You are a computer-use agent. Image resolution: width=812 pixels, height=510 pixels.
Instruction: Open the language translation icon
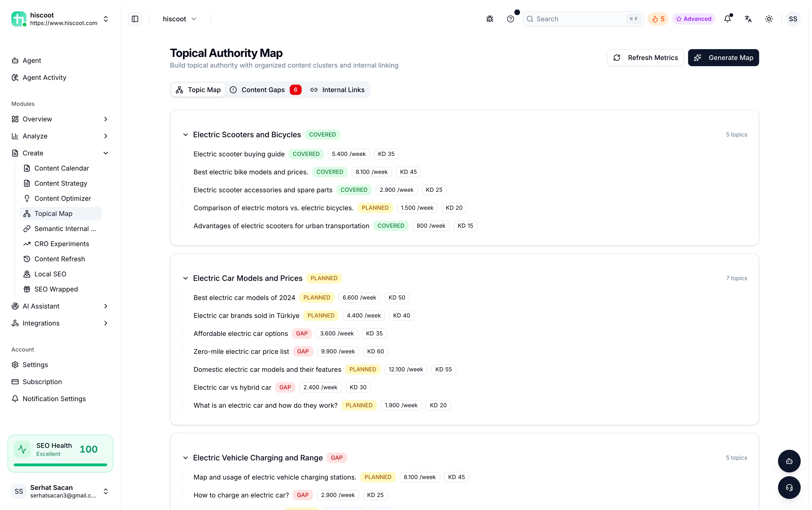click(748, 19)
